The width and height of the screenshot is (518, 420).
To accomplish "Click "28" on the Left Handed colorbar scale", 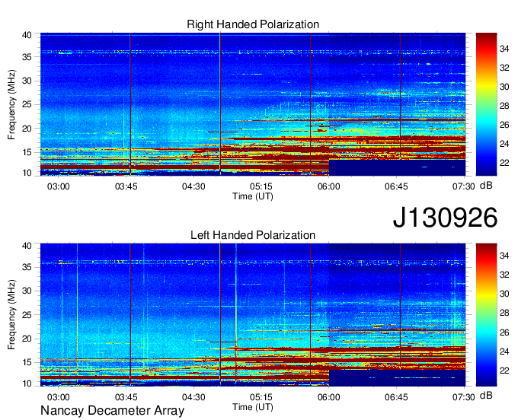I will pos(504,313).
